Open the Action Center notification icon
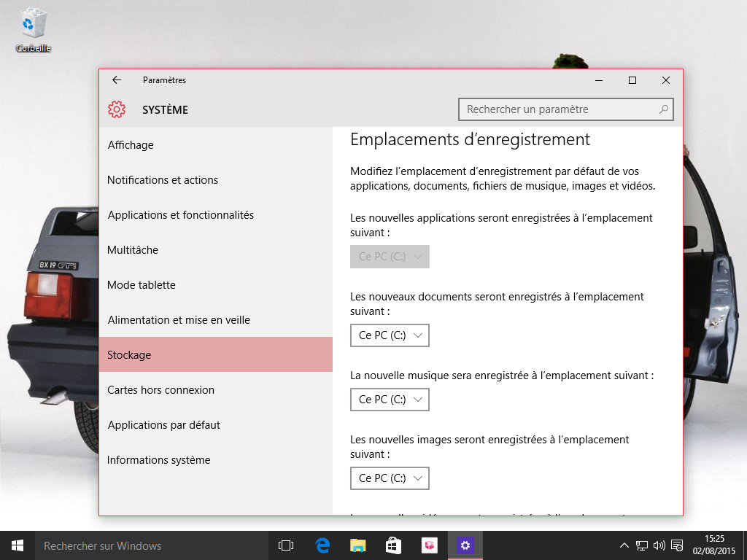 tap(677, 545)
